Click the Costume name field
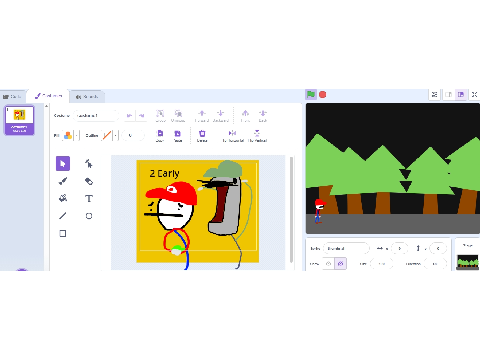 coord(96,116)
